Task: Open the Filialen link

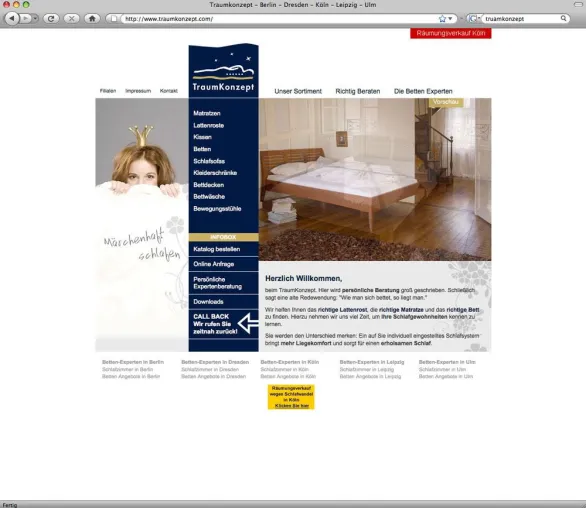Action: (108, 91)
